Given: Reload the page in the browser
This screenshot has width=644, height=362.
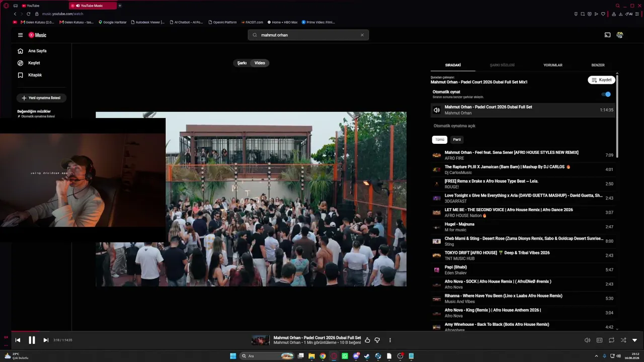Looking at the screenshot, I should pos(29,14).
